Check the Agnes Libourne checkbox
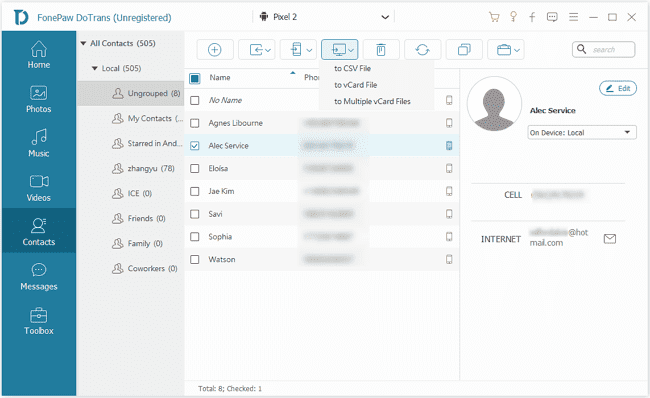Image resolution: width=650 pixels, height=398 pixels. click(194, 123)
